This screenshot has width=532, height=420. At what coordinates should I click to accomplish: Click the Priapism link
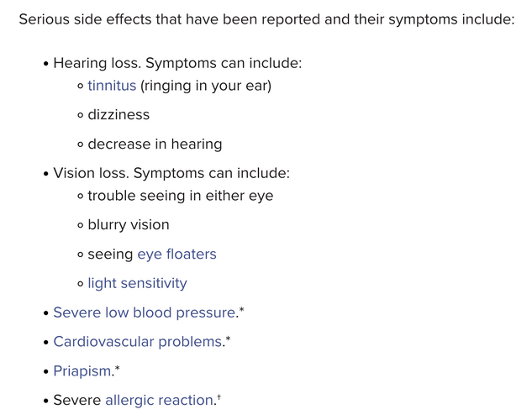[82, 370]
